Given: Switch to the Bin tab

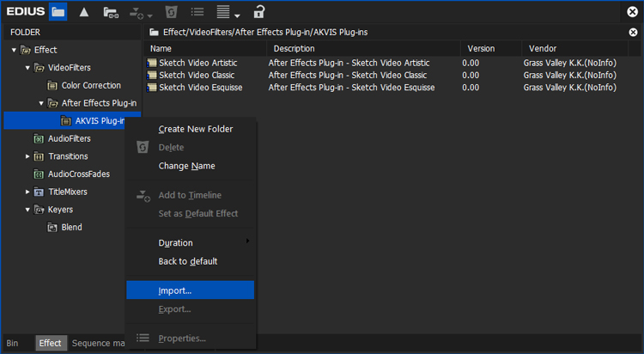Looking at the screenshot, I should coord(12,344).
